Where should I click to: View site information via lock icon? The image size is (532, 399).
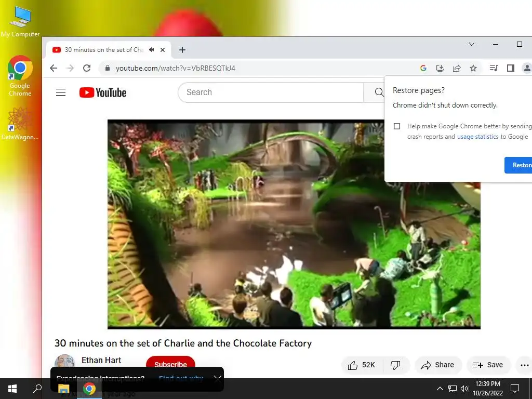pyautogui.click(x=108, y=68)
